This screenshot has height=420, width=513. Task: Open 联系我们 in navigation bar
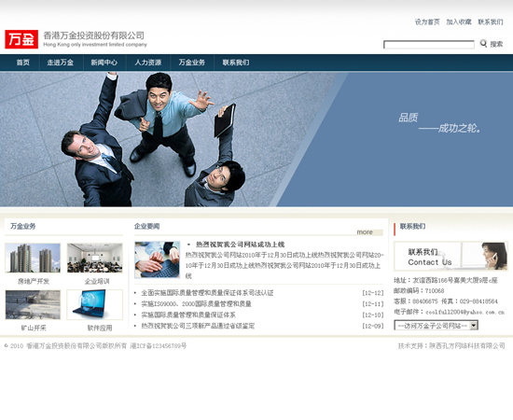point(236,63)
